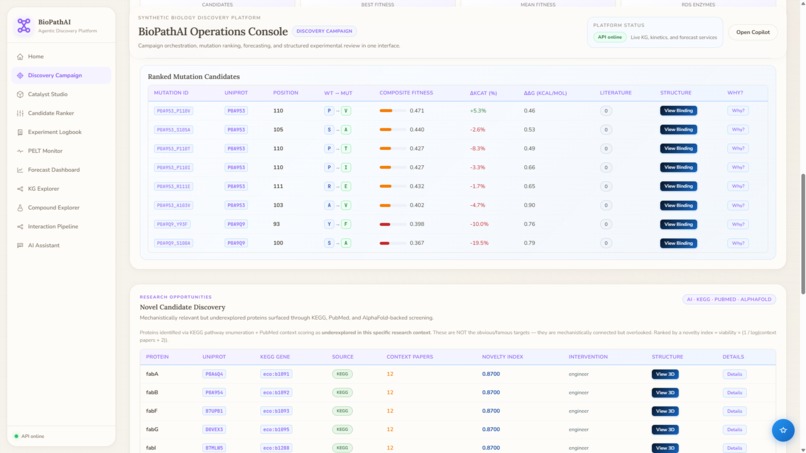Click the AI Assistant chat icon
This screenshot has height=453, width=806.
pos(20,246)
